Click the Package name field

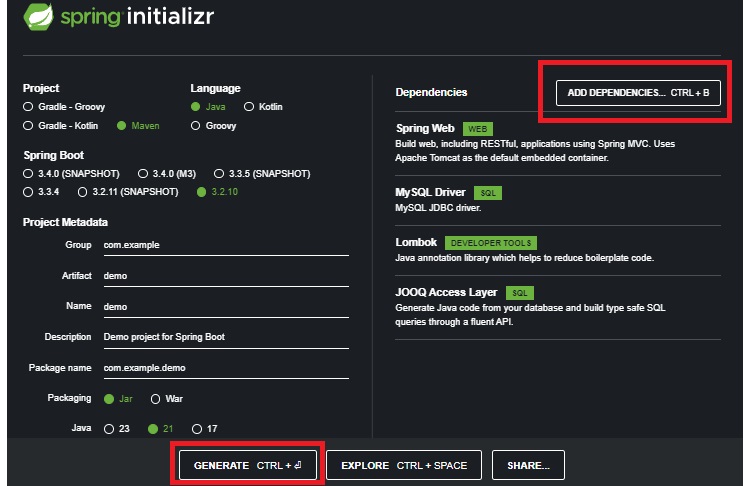pos(225,367)
